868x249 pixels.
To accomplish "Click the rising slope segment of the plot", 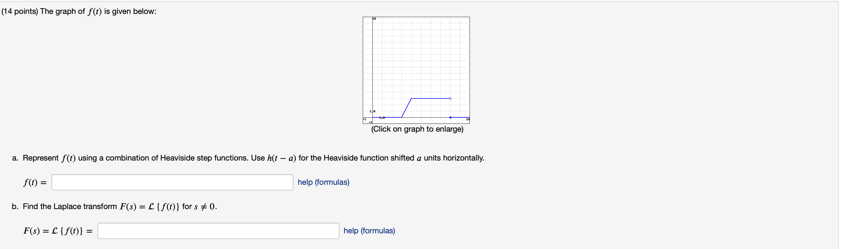I will (407, 108).
